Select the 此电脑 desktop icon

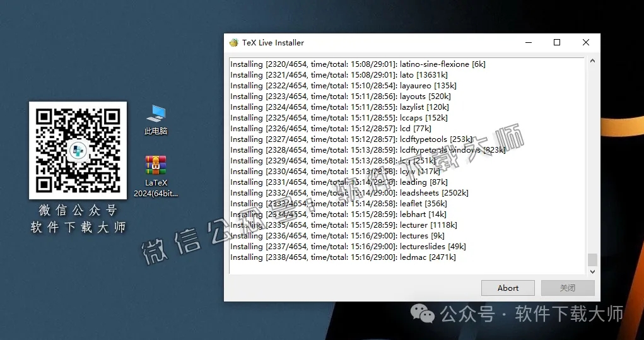156,114
